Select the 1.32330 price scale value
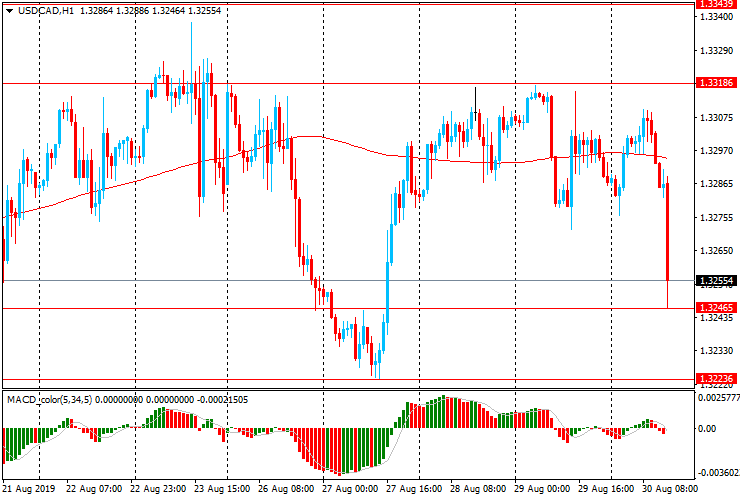The height and width of the screenshot is (500, 740). click(717, 351)
